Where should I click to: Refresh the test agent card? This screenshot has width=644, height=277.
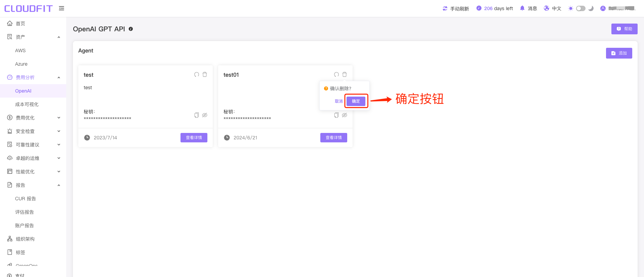197,74
